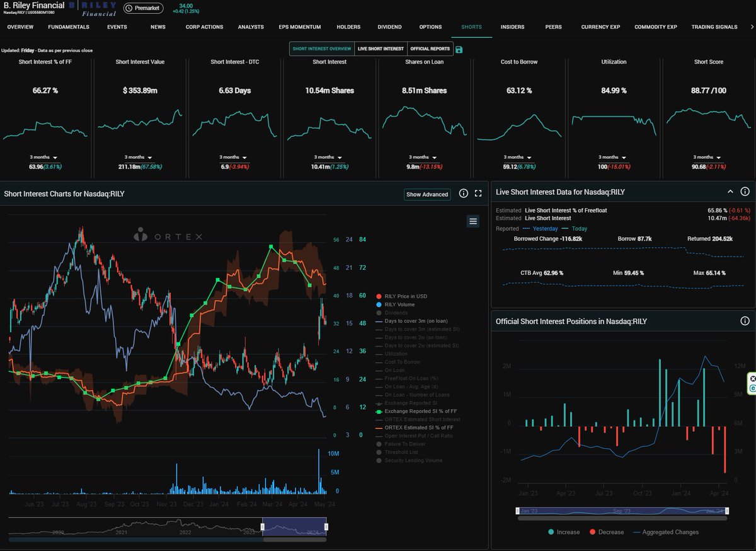Click the positions chart left range handle
This screenshot has width=756, height=551.
click(x=518, y=511)
